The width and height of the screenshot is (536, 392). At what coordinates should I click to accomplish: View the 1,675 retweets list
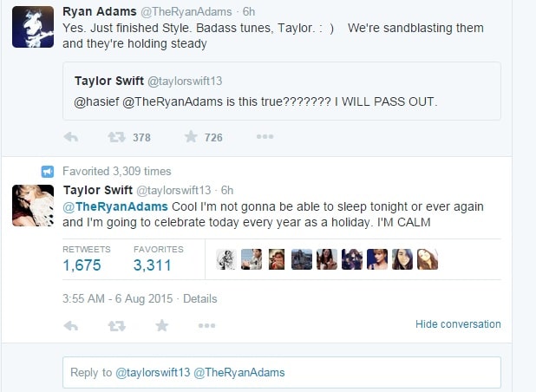[82, 265]
